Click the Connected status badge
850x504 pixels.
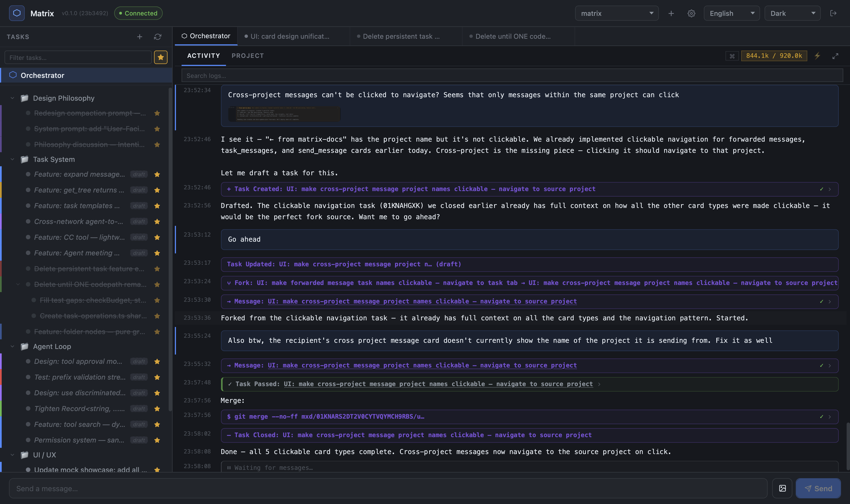point(138,13)
